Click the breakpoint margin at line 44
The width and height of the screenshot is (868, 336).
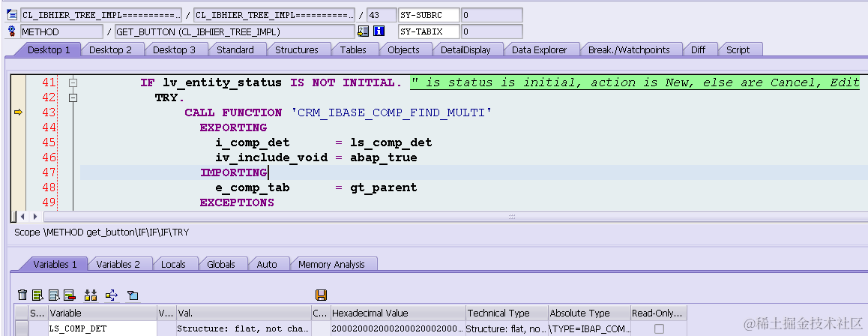coord(18,127)
